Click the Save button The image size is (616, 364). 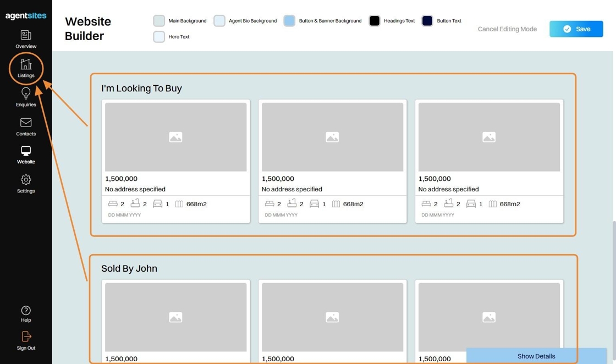[576, 29]
